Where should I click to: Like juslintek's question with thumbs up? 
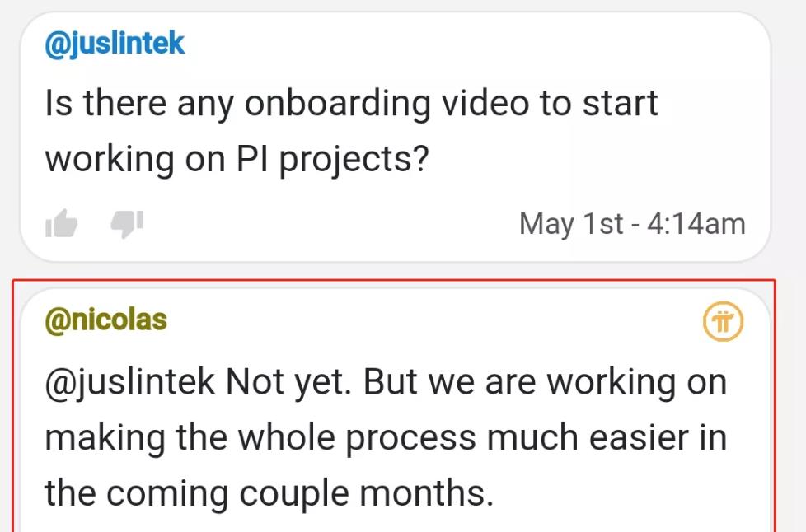tap(61, 223)
